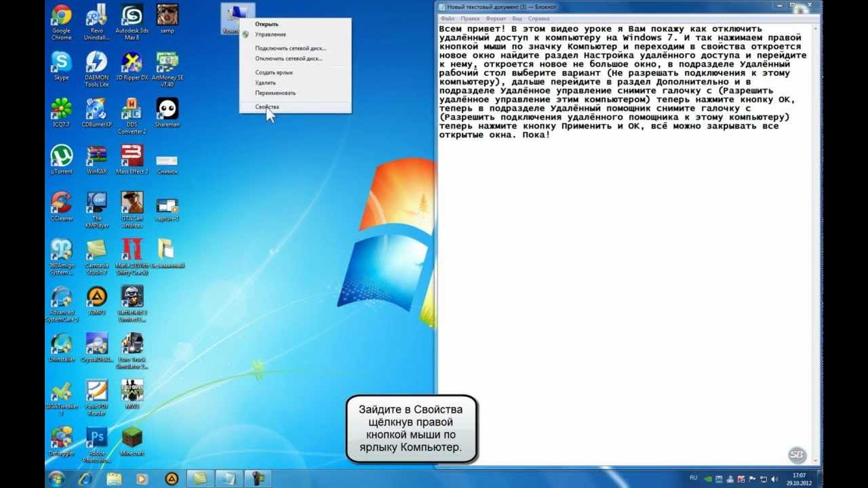Screen dimensions: 868x488
Task: Select Camtasia Studio 7 desktop icon
Action: tap(96, 257)
